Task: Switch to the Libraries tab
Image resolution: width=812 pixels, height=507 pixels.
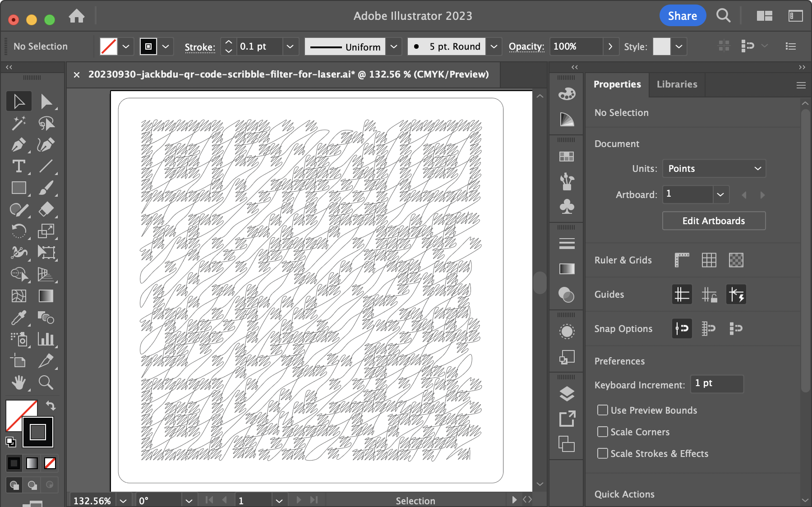Action: point(677,84)
